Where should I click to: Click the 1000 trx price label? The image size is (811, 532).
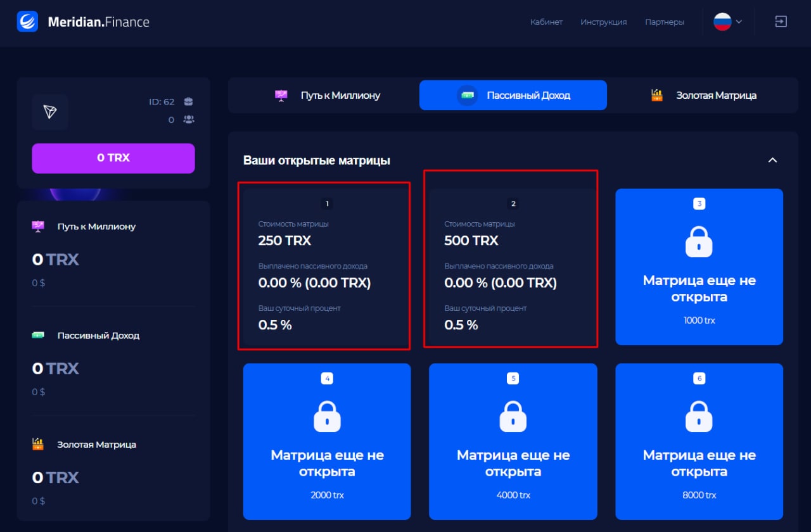(x=699, y=320)
